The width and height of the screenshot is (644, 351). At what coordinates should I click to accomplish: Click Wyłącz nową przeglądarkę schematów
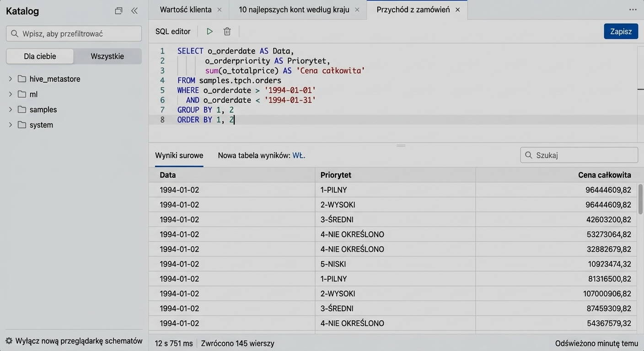(79, 341)
